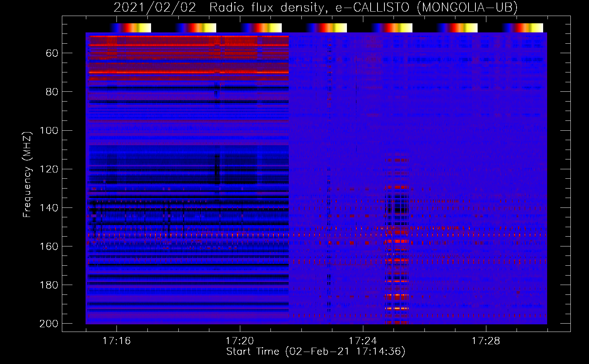Viewport: 589px width, 364px height.
Task: Click the bright burst near 17:25 at 160 MHz
Action: pos(397,241)
